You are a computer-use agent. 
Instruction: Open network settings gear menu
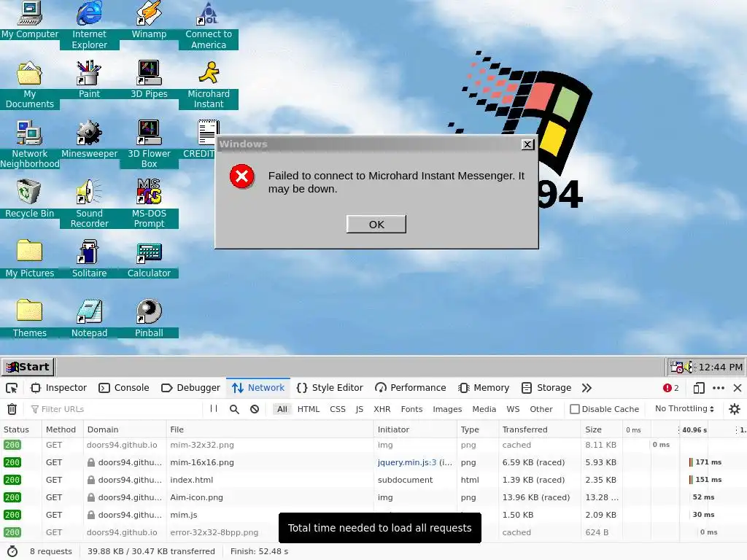coord(735,409)
